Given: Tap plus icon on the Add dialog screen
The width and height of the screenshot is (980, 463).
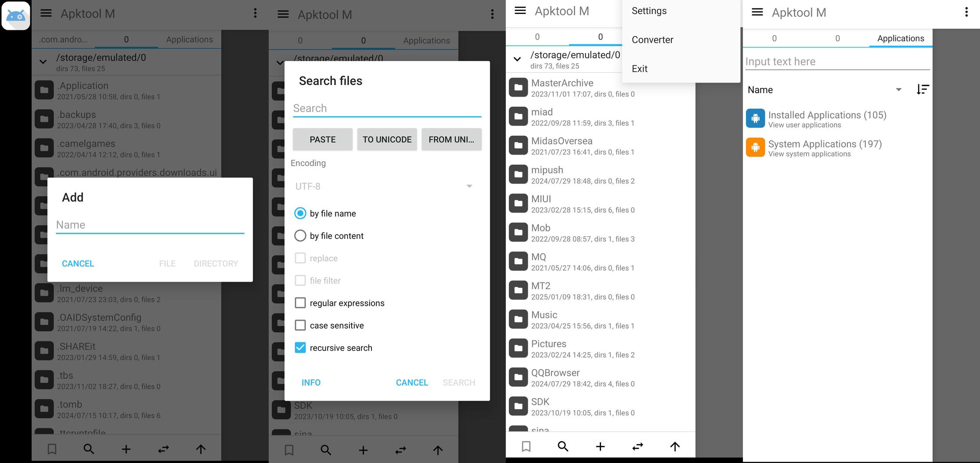Looking at the screenshot, I should click(x=126, y=449).
